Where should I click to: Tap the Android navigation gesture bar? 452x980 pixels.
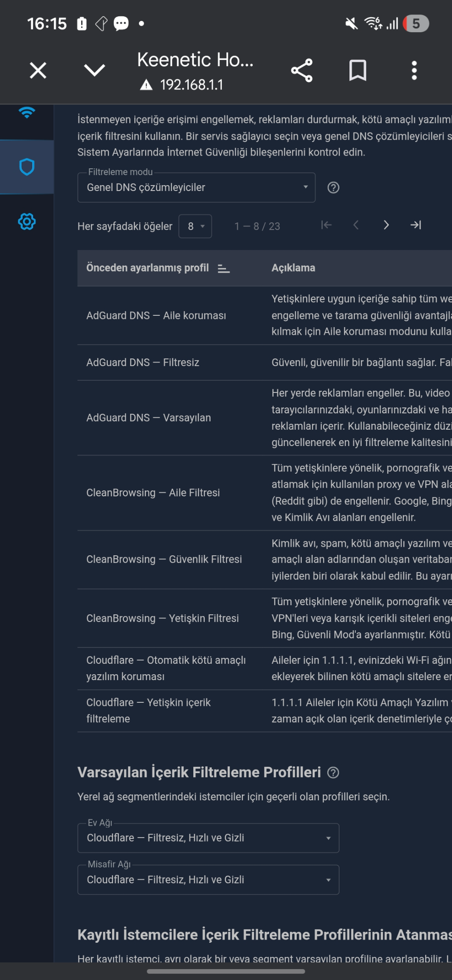coord(226,971)
